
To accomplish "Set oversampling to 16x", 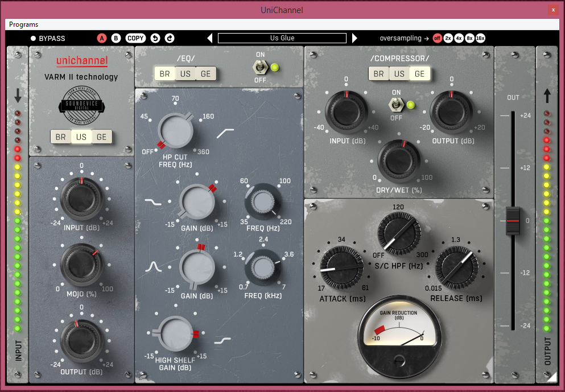I will coord(480,38).
